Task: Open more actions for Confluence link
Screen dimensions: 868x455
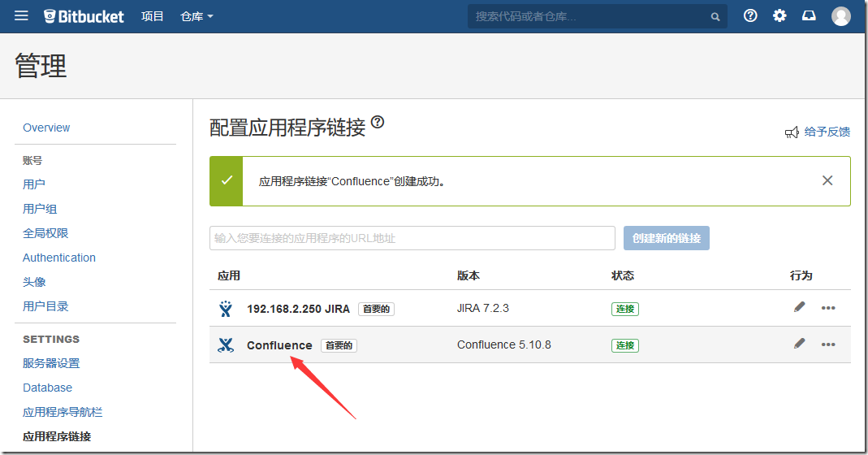Action: (828, 344)
